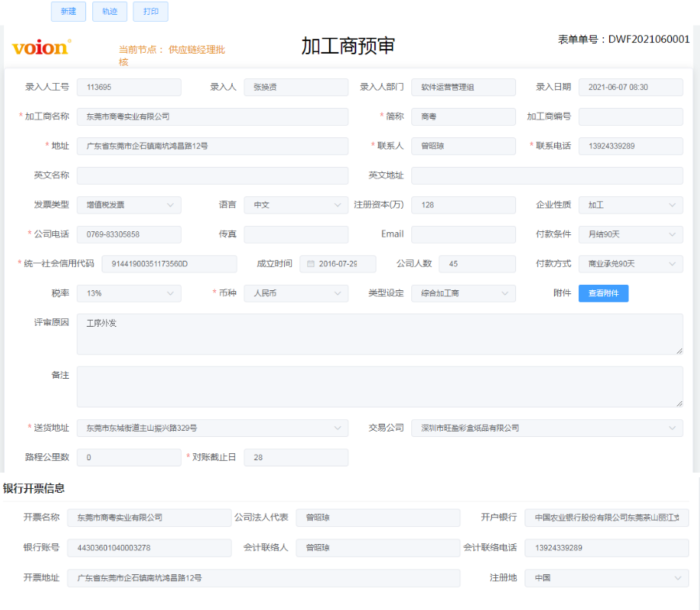Image resolution: width=700 pixels, height=610 pixels.
Task: Click the 银行账号 input field
Action: [x=149, y=548]
